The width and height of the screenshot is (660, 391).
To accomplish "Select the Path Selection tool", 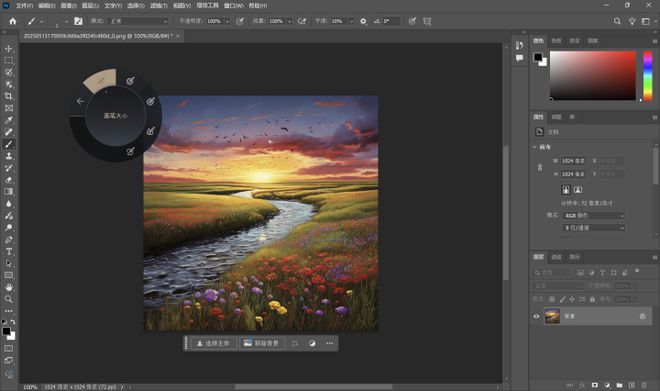I will (x=8, y=263).
